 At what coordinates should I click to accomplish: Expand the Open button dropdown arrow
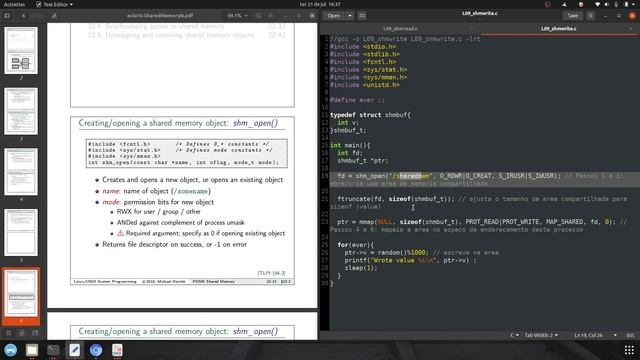pos(350,16)
